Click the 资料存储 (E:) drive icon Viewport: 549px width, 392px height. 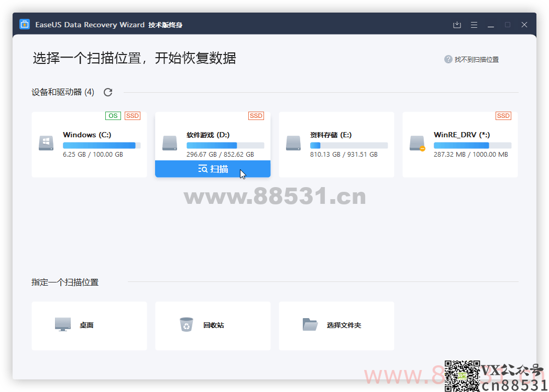pos(293,143)
